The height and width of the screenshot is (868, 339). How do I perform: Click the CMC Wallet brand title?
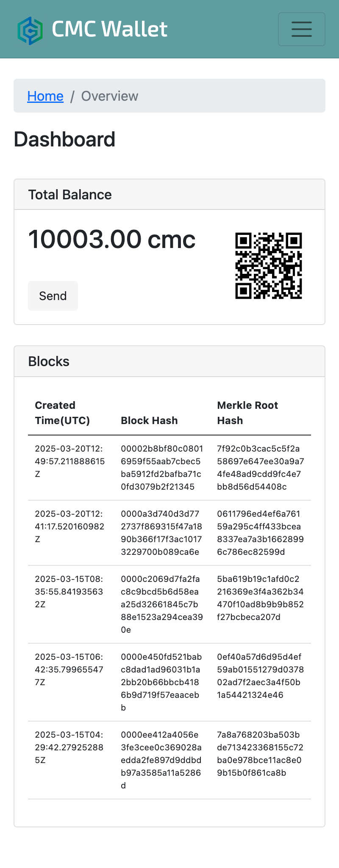(x=109, y=29)
